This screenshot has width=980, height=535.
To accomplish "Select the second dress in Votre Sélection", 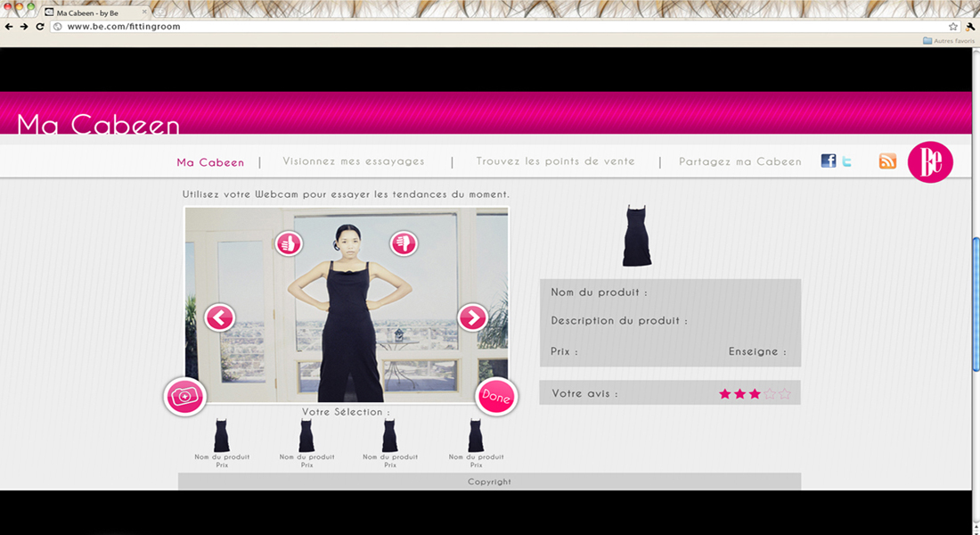I will coord(306,435).
